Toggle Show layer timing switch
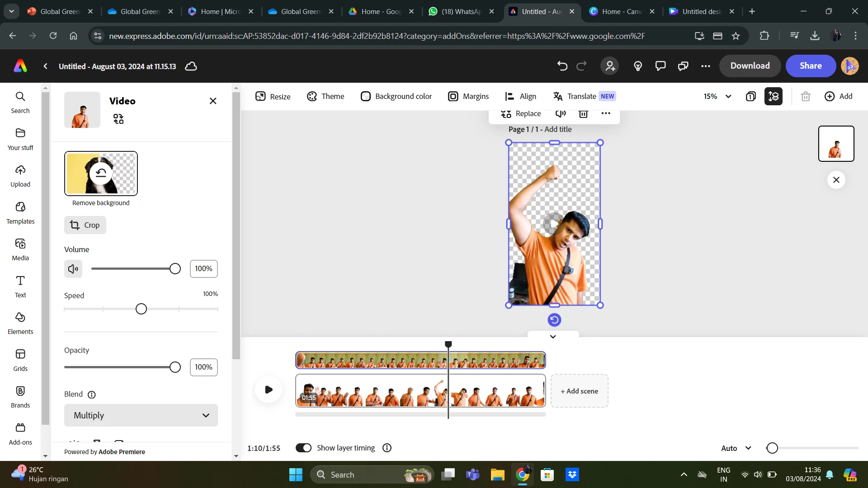The image size is (868, 488). point(303,448)
